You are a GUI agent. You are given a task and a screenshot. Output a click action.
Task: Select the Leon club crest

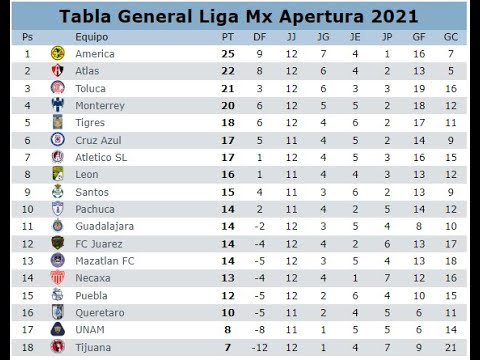coord(58,174)
